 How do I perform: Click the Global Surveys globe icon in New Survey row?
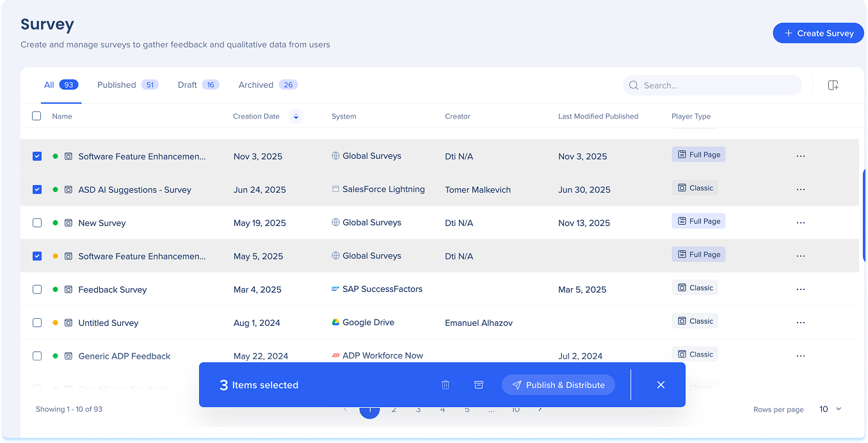pos(335,223)
